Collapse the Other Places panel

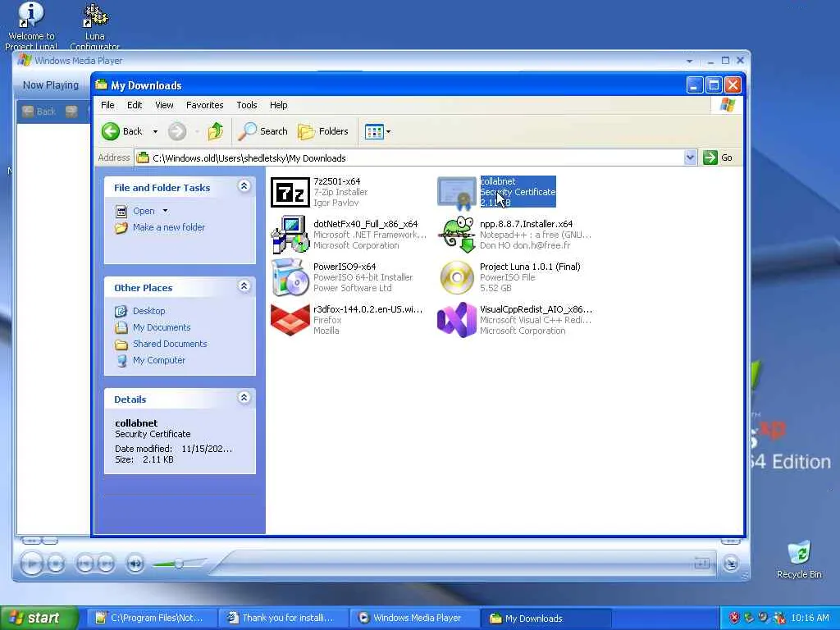pos(244,286)
